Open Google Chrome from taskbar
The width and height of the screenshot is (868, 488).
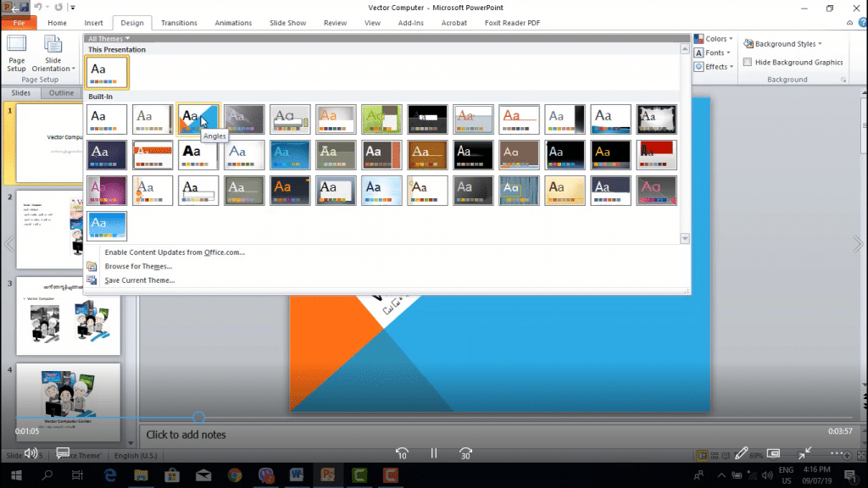tap(235, 475)
